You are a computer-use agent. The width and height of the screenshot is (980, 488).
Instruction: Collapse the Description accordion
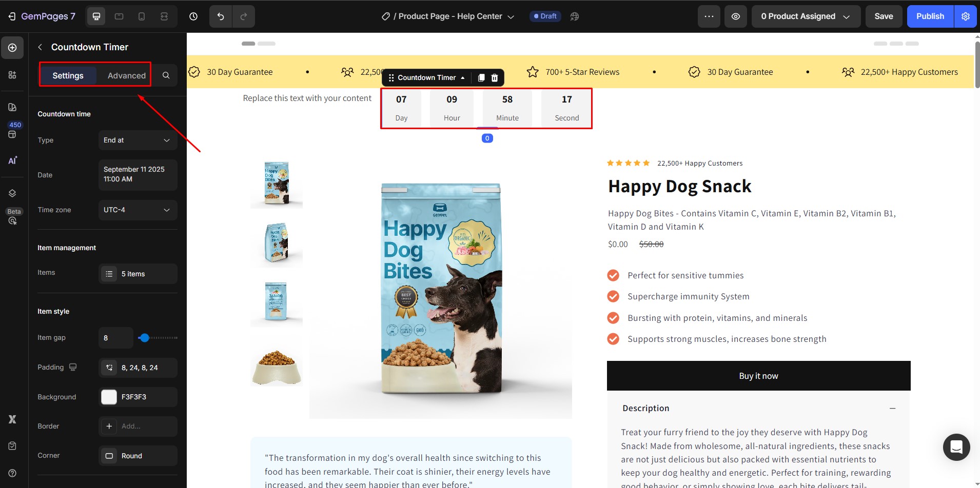pos(892,408)
